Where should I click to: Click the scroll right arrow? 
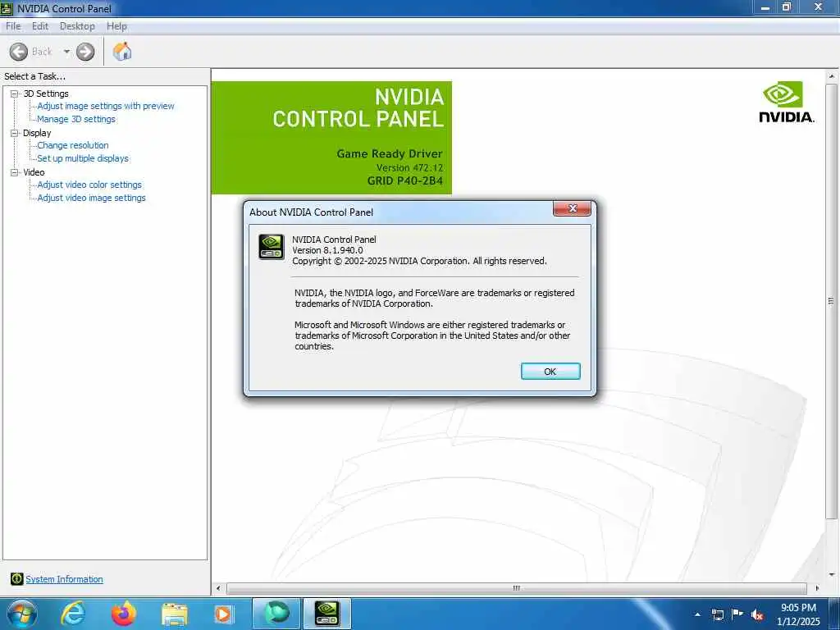tap(816, 587)
